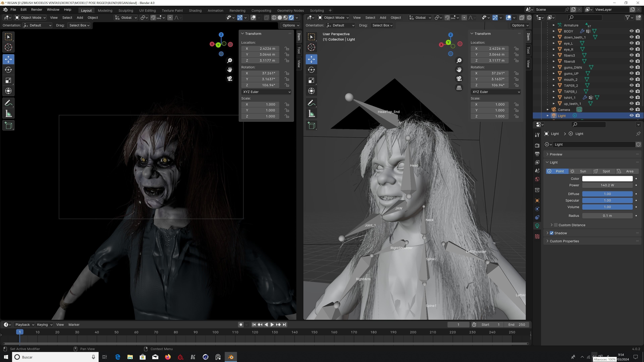The width and height of the screenshot is (644, 362).
Task: Click the camera view icon in left viewport
Action: coord(230,79)
